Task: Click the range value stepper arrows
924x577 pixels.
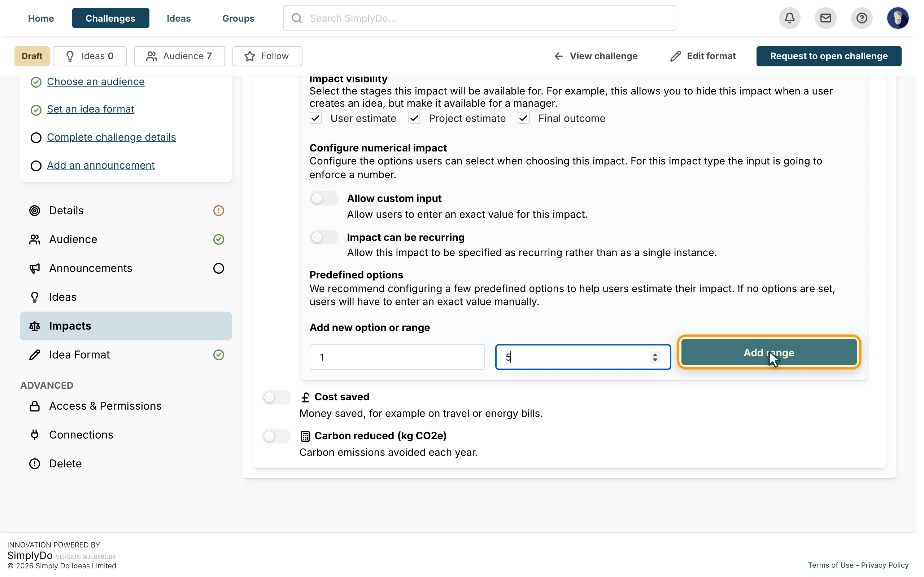Action: coord(655,357)
